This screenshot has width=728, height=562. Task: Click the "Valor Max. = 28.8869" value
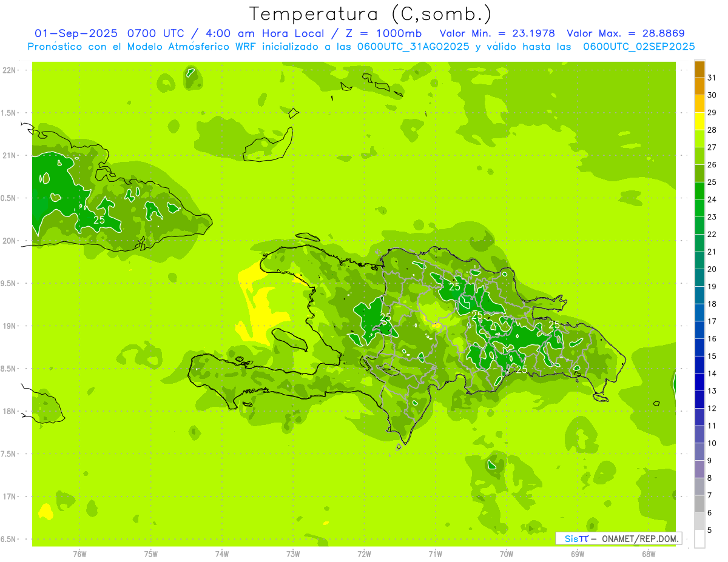625,33
